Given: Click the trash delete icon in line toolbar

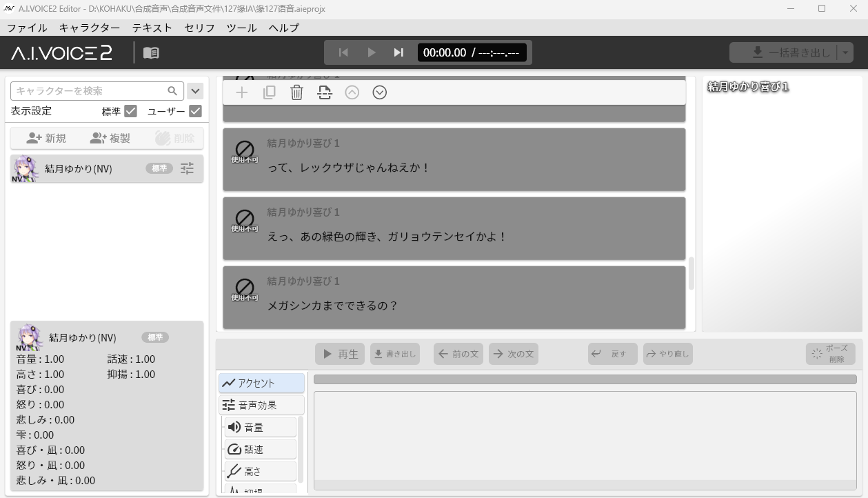Looking at the screenshot, I should [296, 92].
